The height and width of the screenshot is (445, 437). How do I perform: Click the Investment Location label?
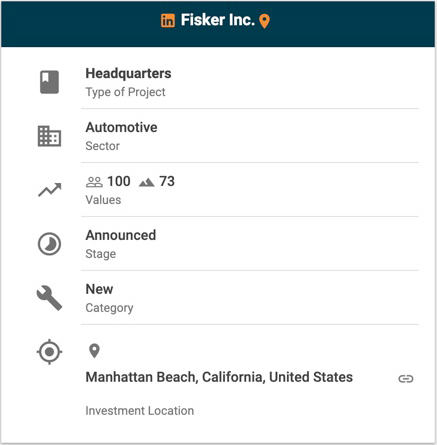tap(140, 411)
